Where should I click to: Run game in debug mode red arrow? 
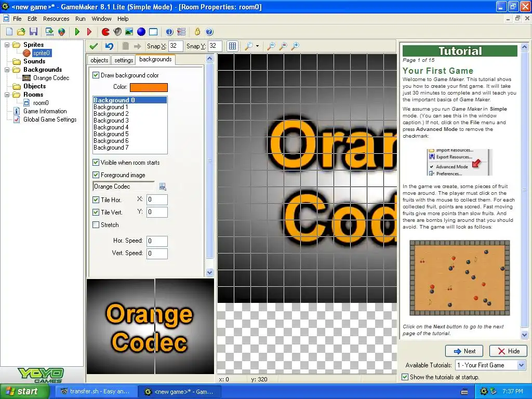(89, 32)
